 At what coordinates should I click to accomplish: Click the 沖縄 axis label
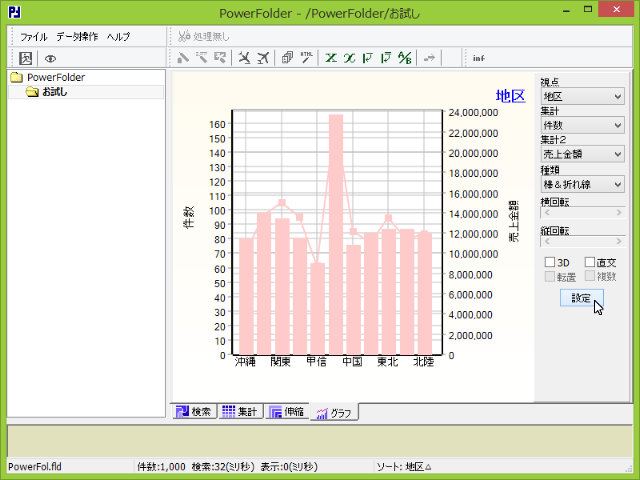click(245, 362)
